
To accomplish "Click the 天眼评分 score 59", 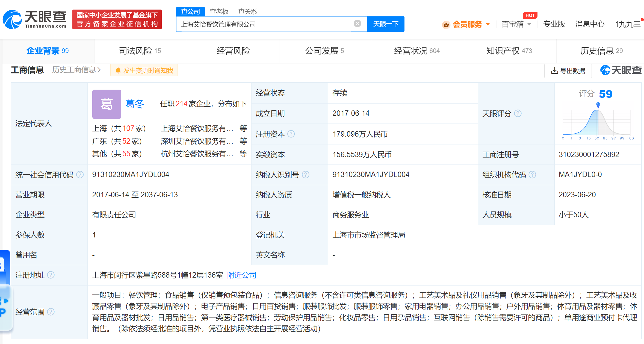I will pos(605,94).
